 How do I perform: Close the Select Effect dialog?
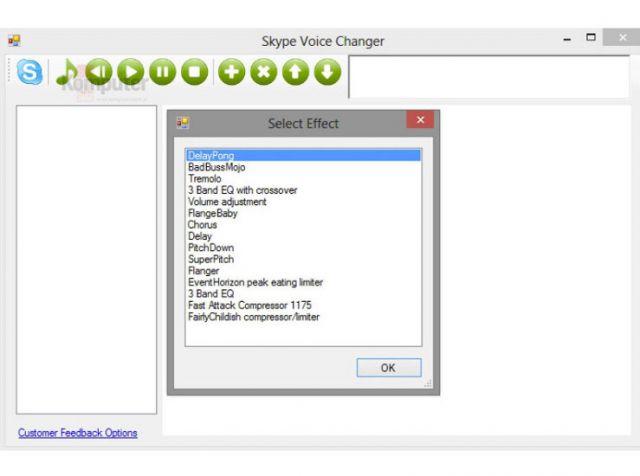pos(420,120)
